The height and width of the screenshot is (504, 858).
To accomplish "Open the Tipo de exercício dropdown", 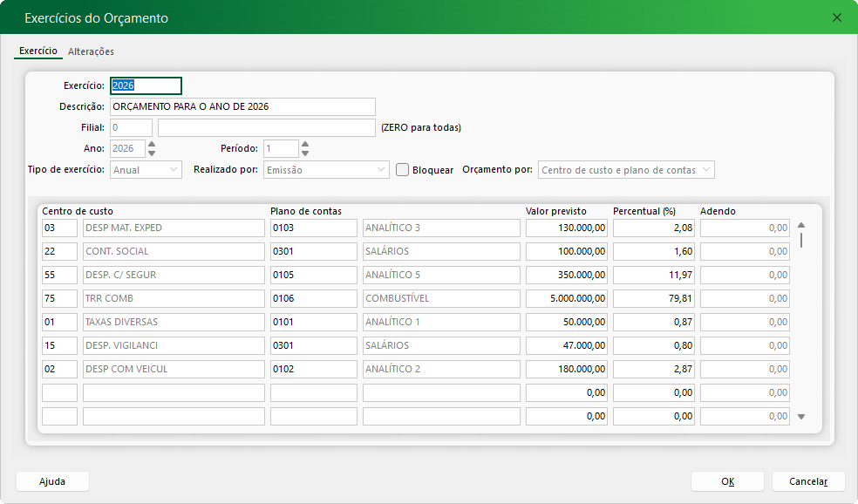I will coord(146,170).
